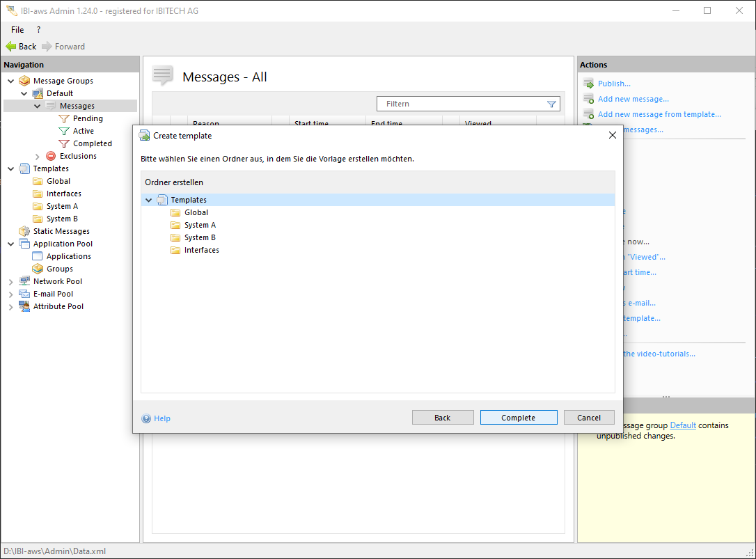Screen dimensions: 756x559
Task: Click the Pending filter funnel icon
Action: 64,118
